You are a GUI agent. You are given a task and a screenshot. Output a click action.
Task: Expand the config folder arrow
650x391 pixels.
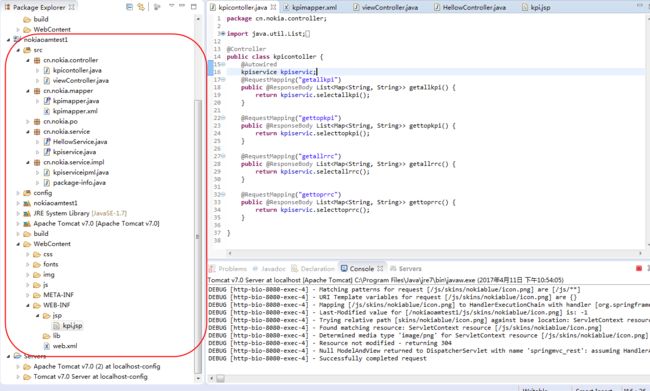pos(18,193)
